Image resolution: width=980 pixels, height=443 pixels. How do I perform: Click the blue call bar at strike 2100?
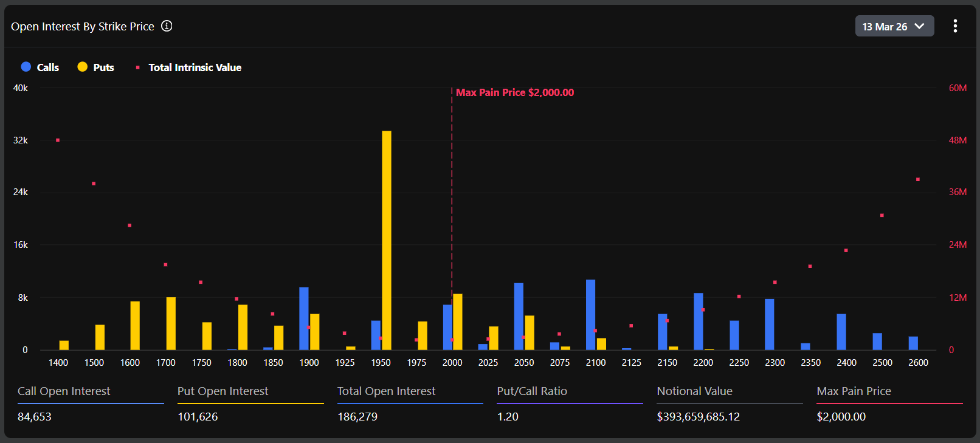point(590,315)
